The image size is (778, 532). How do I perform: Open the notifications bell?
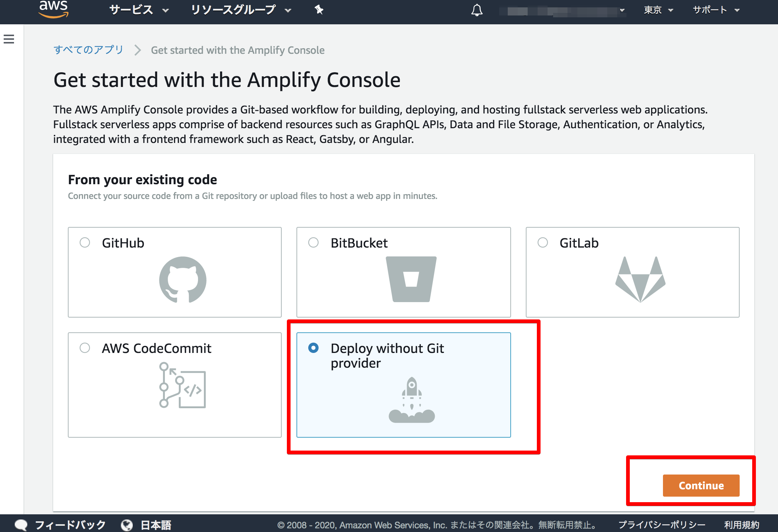tap(477, 10)
